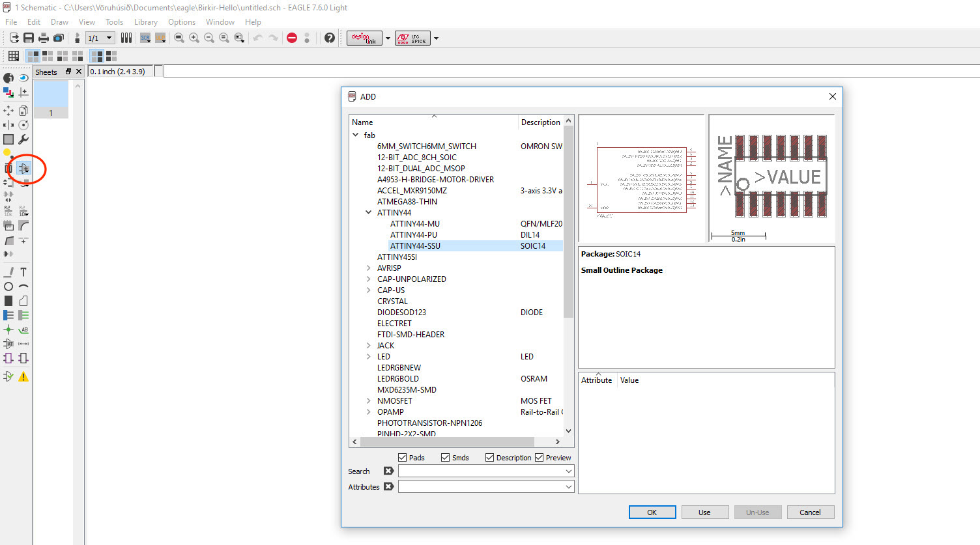Zoom to fit the drawing
The image size is (980, 545).
coord(179,38)
